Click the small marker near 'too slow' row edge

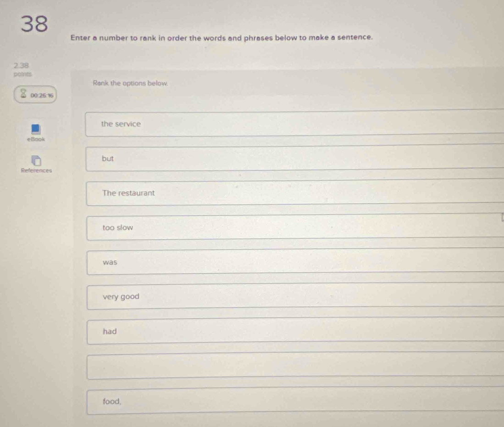point(503,216)
